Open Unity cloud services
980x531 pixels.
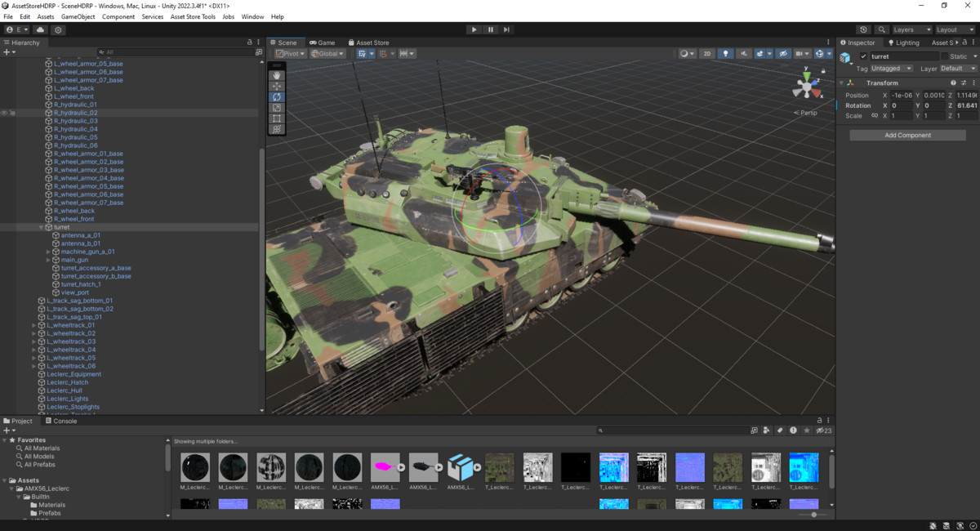click(x=40, y=29)
